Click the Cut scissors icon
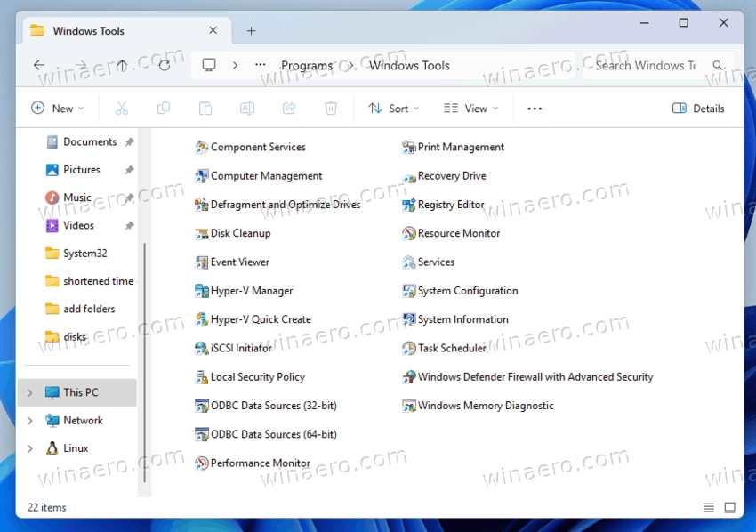The height and width of the screenshot is (532, 756). (x=122, y=108)
